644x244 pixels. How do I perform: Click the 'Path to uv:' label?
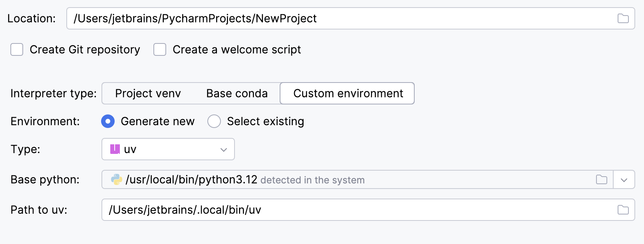(39, 210)
